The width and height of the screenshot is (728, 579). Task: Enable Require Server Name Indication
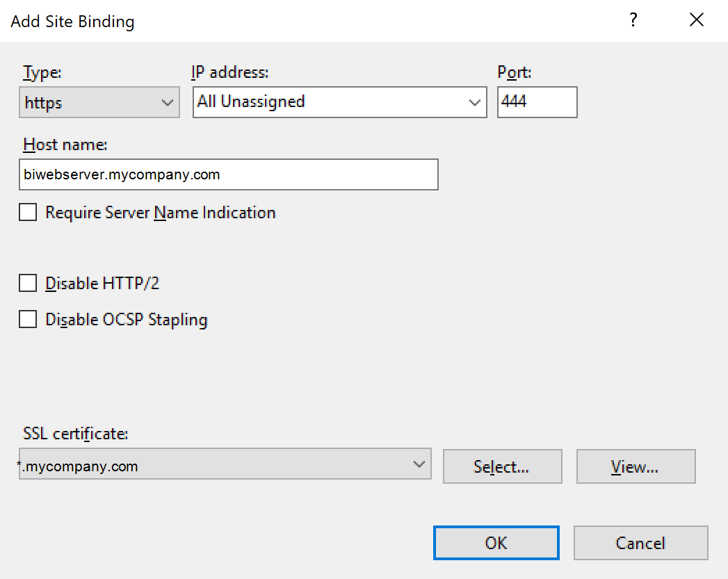click(28, 212)
